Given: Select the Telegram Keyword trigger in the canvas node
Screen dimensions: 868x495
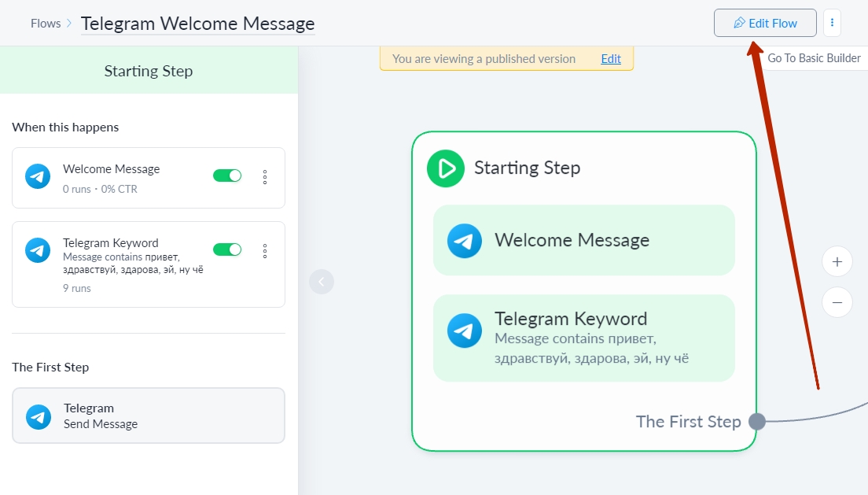Looking at the screenshot, I should (x=584, y=338).
